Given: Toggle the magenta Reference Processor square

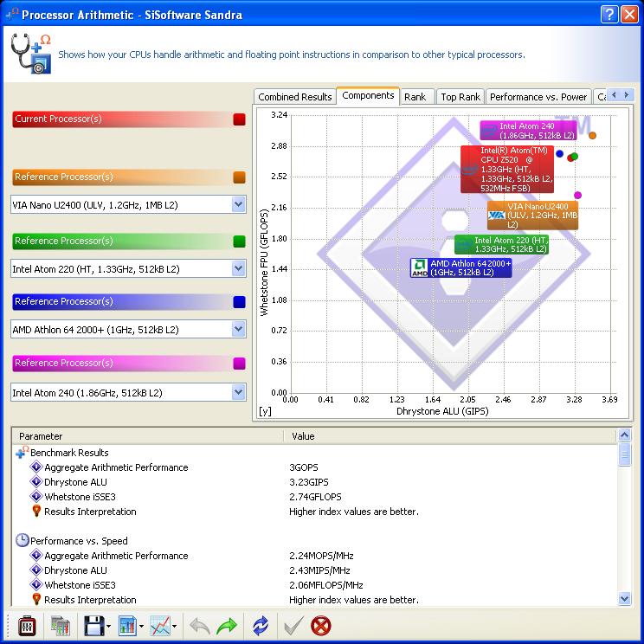Looking at the screenshot, I should 239,364.
